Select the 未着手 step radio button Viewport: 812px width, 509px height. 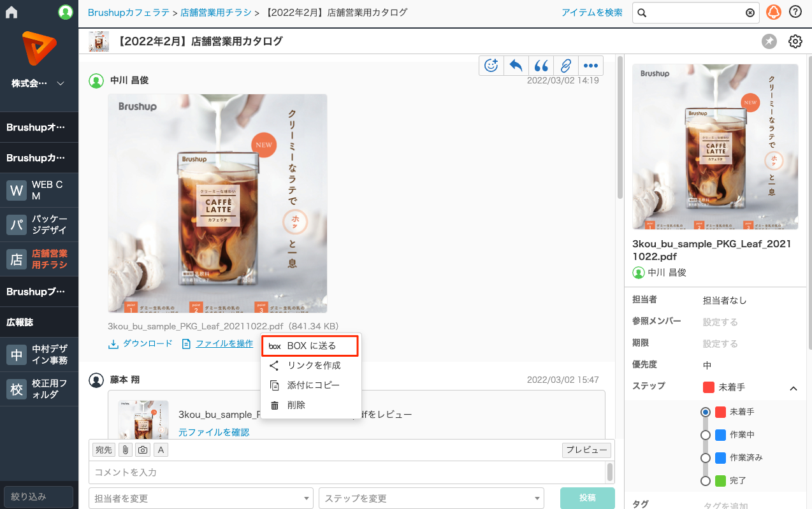click(x=706, y=412)
